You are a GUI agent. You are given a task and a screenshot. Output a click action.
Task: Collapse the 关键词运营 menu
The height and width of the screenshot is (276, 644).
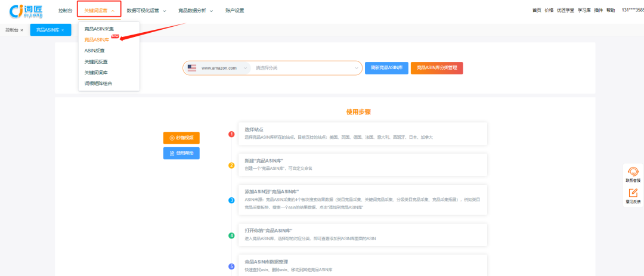click(99, 11)
